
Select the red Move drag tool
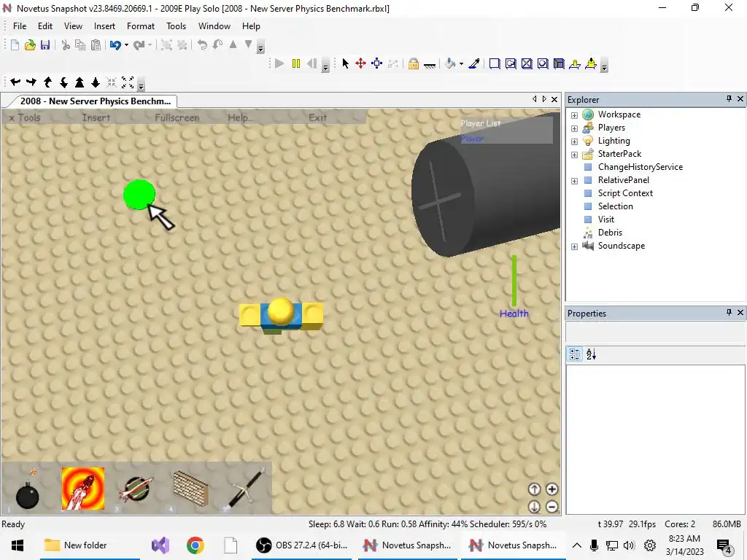(x=360, y=63)
